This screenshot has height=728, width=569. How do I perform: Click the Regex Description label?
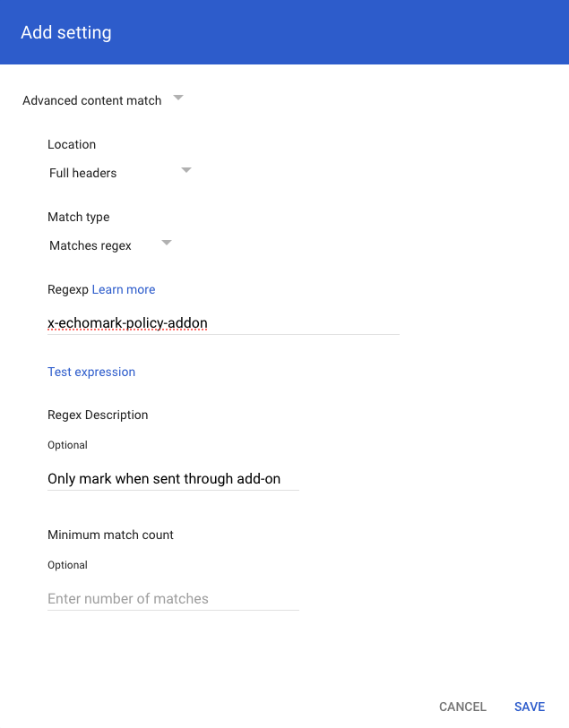pos(98,415)
